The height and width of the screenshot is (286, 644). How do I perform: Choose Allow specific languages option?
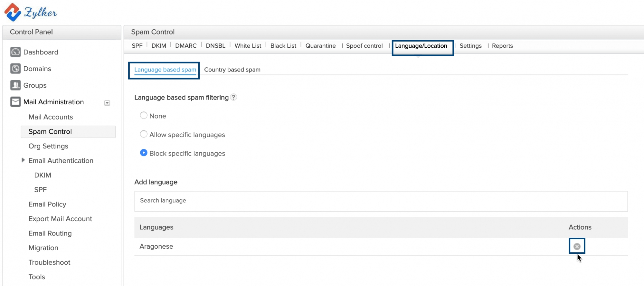point(144,134)
